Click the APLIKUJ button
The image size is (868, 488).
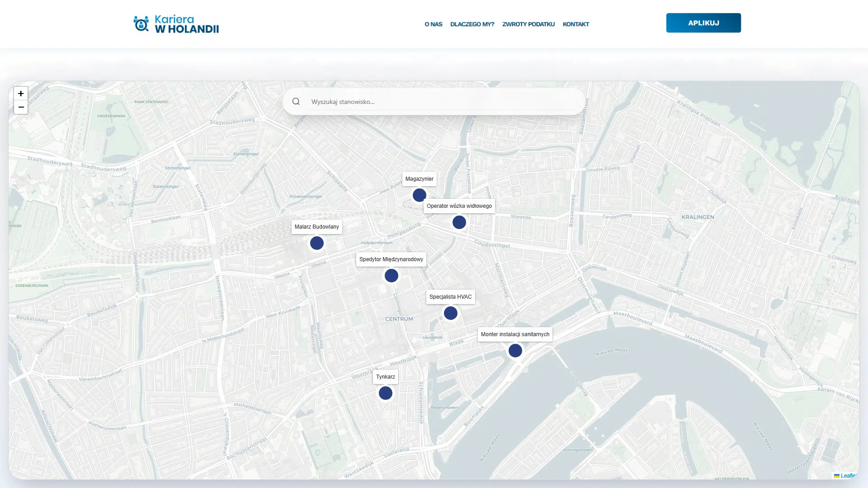point(703,23)
